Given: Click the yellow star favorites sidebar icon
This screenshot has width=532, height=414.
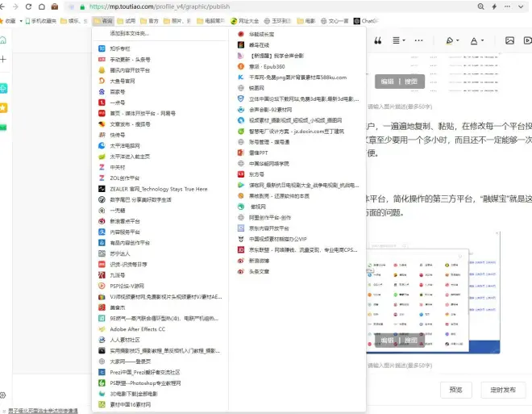Looking at the screenshot, I should pos(4,107).
